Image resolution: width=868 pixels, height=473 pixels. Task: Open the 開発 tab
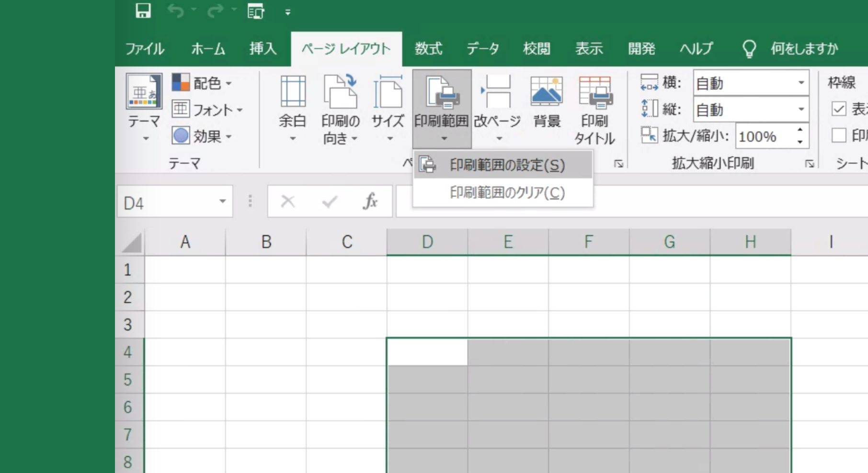[x=641, y=48]
